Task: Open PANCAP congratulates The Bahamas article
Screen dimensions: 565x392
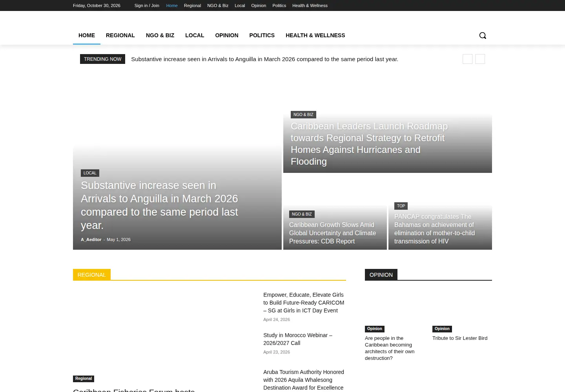Action: point(435,229)
